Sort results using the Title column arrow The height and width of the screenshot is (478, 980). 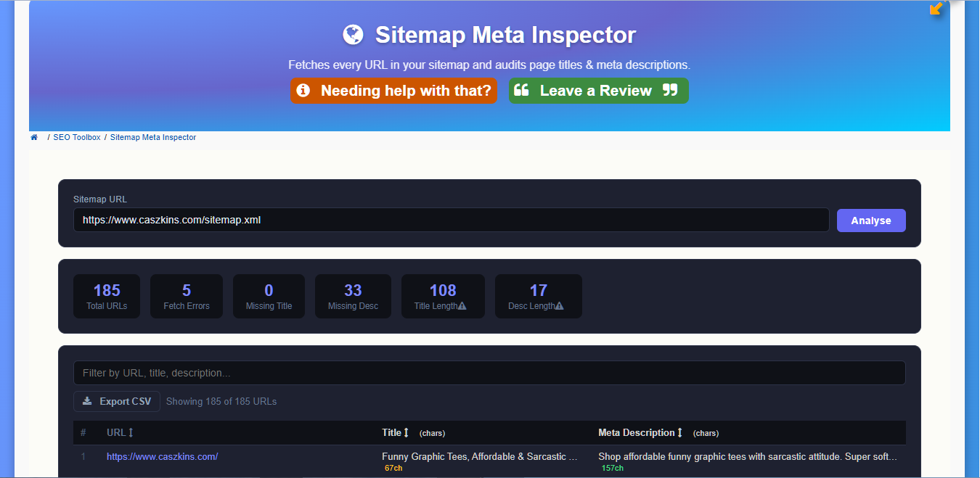point(407,433)
